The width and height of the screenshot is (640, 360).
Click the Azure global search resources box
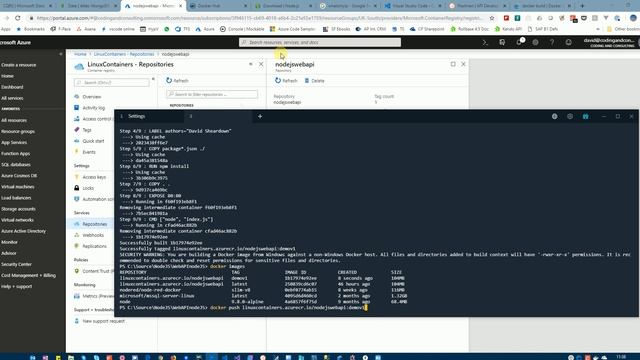[x=320, y=42]
